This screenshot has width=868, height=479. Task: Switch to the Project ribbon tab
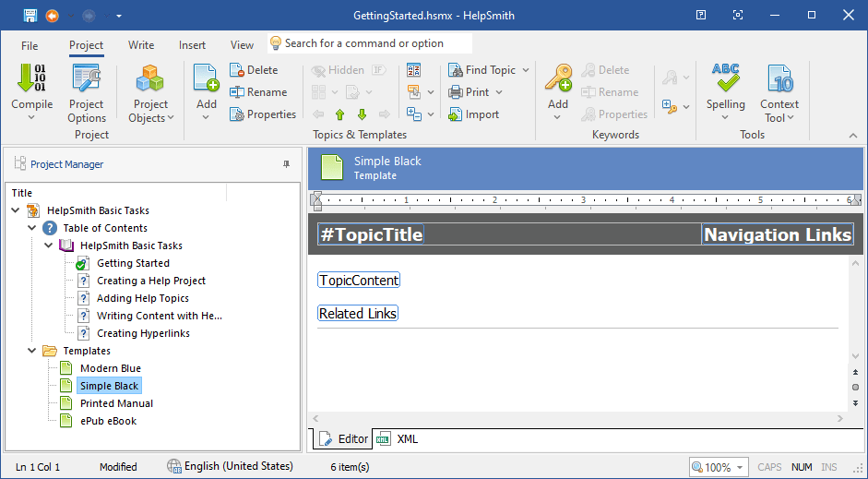pyautogui.click(x=86, y=45)
